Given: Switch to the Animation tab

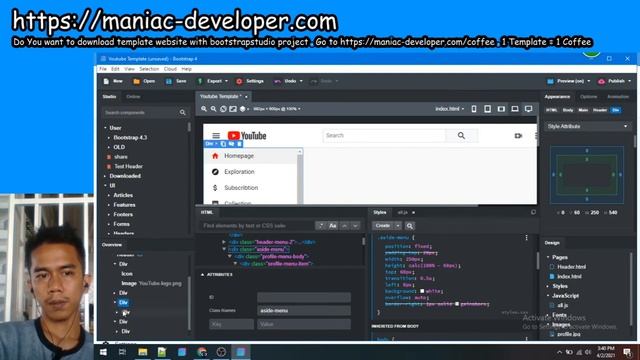Looking at the screenshot, I should click(x=618, y=97).
